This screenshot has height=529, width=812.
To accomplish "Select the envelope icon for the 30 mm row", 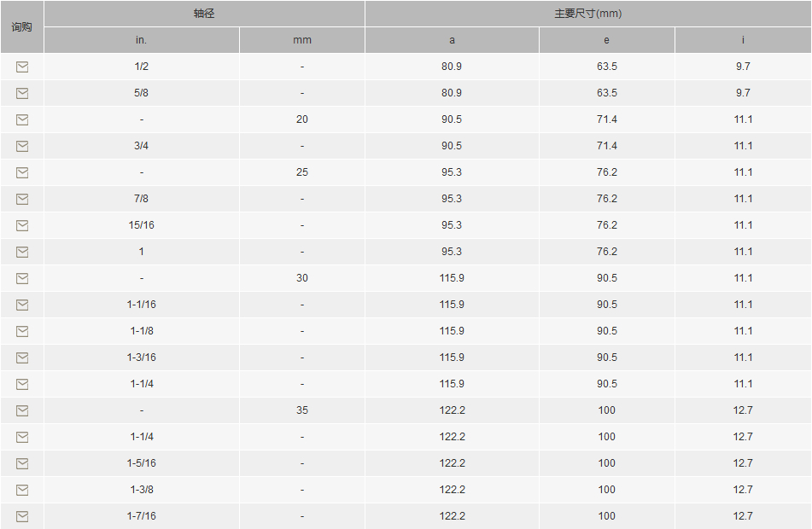I will click(22, 278).
